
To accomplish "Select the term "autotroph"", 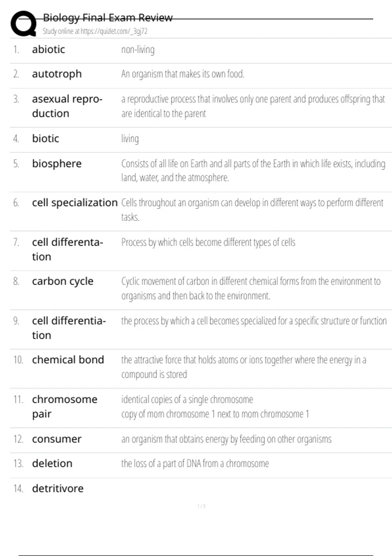I will 57,74.
